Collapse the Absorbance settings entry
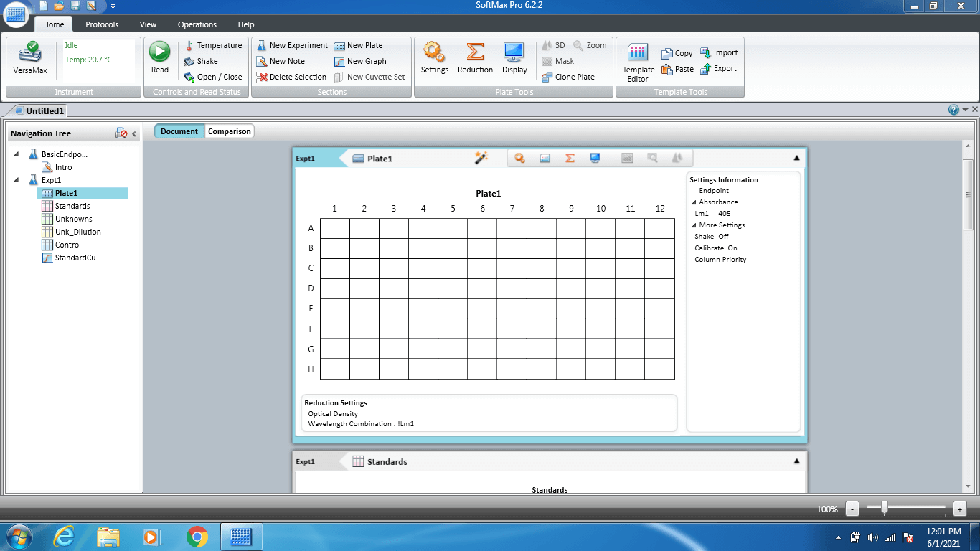Screen dimensions: 980x551 [x=693, y=202]
